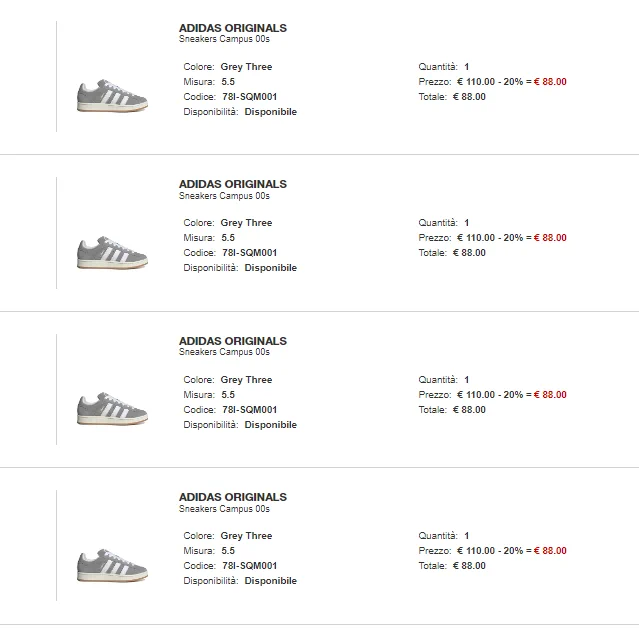Open the first product's sneaker thumbnail
639x631 pixels.
click(112, 96)
